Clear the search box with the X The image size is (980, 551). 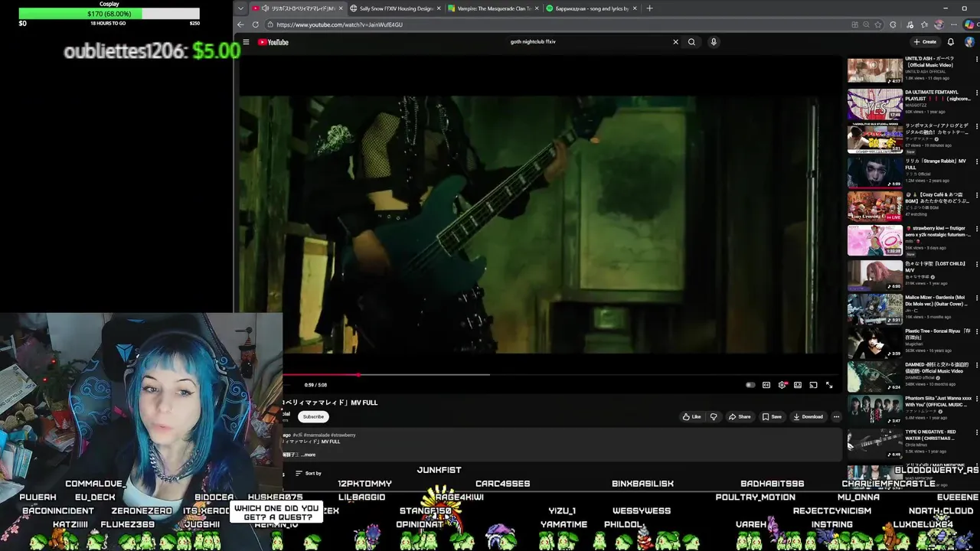(x=675, y=42)
